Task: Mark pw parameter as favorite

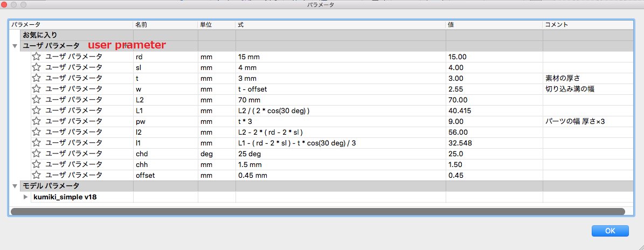Action: tap(37, 121)
